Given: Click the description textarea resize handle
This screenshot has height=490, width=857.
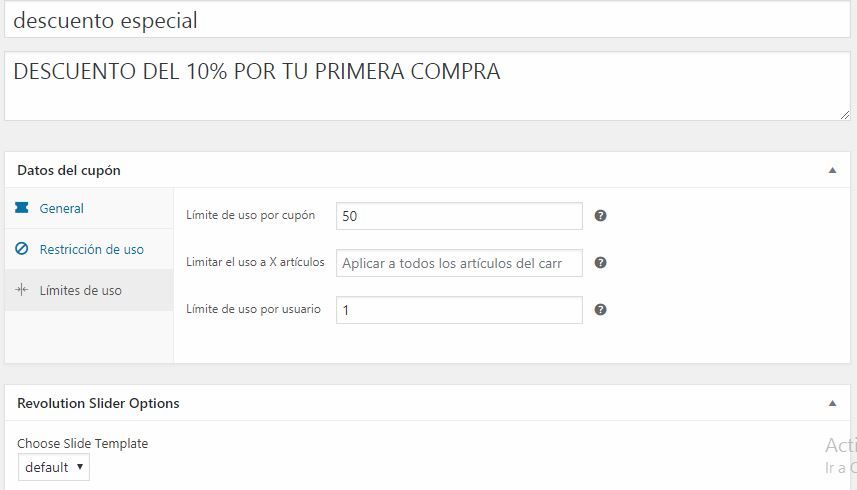Looking at the screenshot, I should [844, 115].
